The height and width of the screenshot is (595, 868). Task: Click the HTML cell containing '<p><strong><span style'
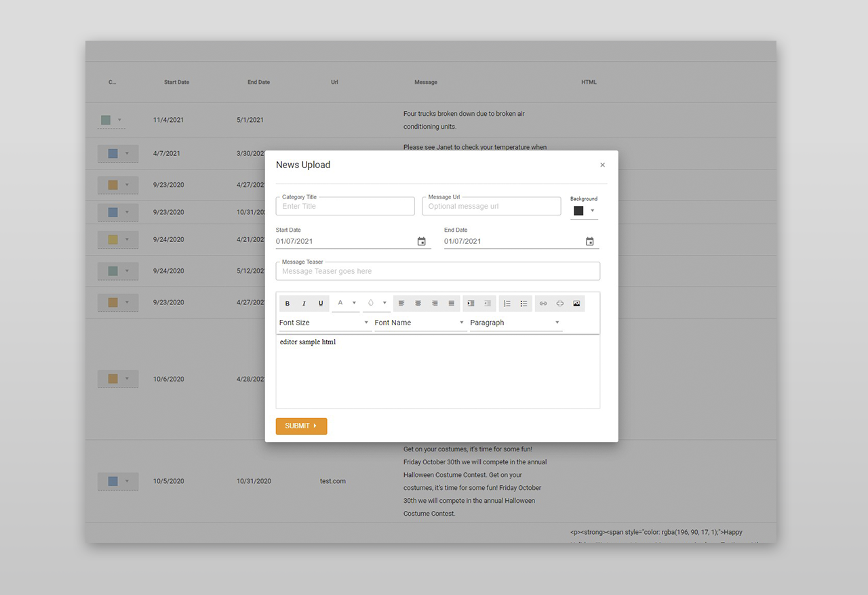[x=656, y=533]
